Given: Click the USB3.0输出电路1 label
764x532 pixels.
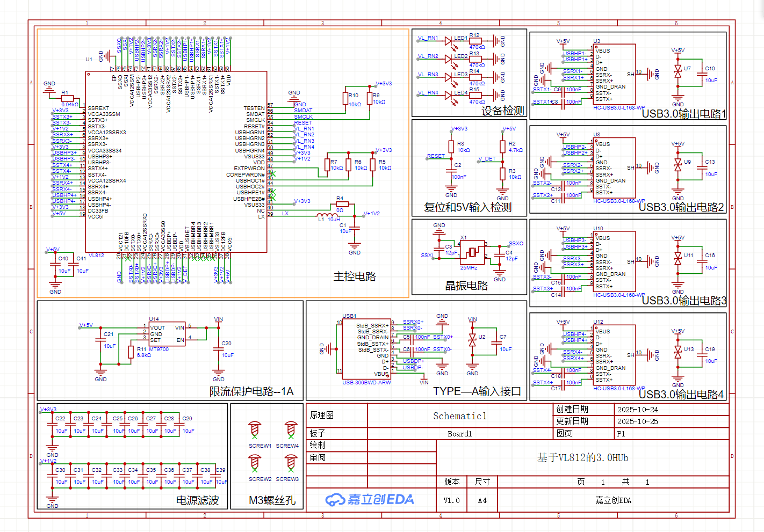Looking at the screenshot, I should (x=684, y=114).
